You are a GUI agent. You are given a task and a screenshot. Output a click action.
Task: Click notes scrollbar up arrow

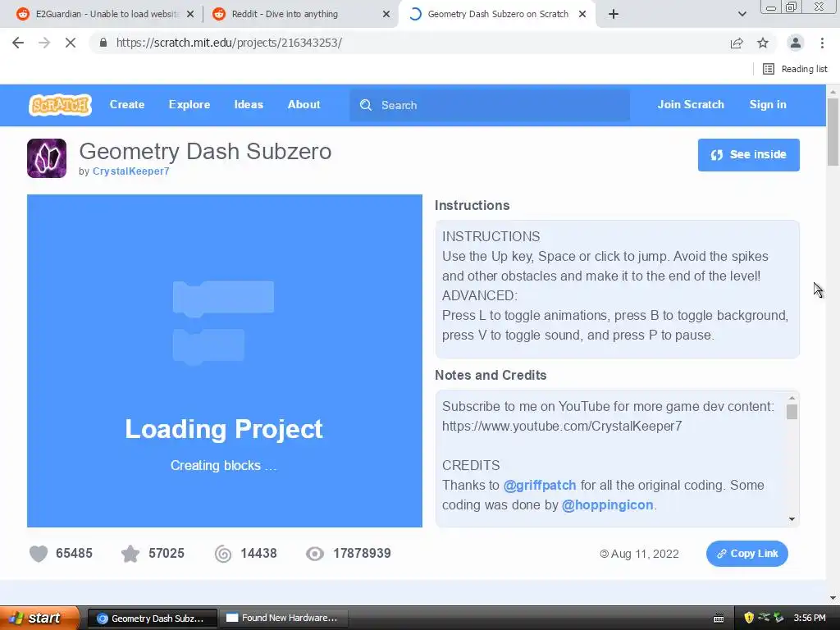click(792, 398)
